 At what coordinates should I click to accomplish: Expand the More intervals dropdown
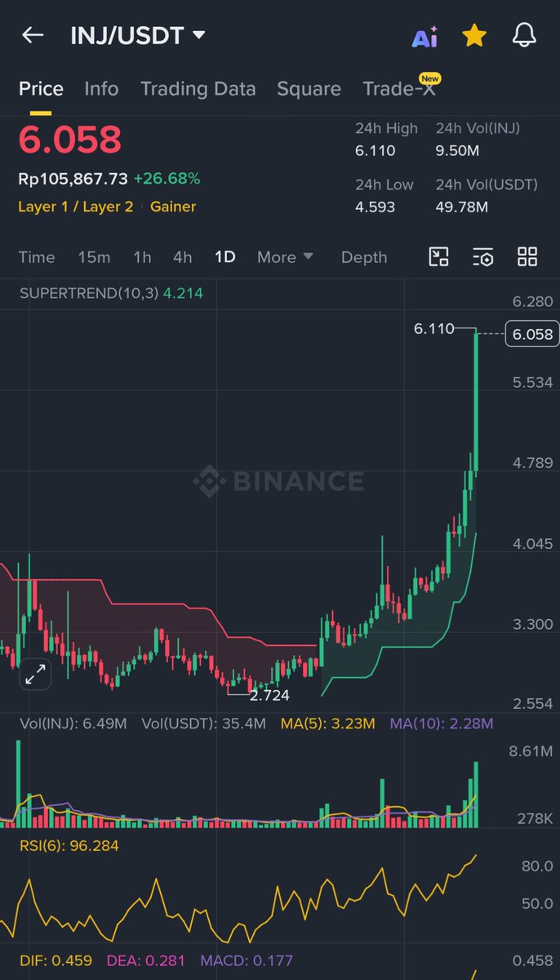pos(285,257)
